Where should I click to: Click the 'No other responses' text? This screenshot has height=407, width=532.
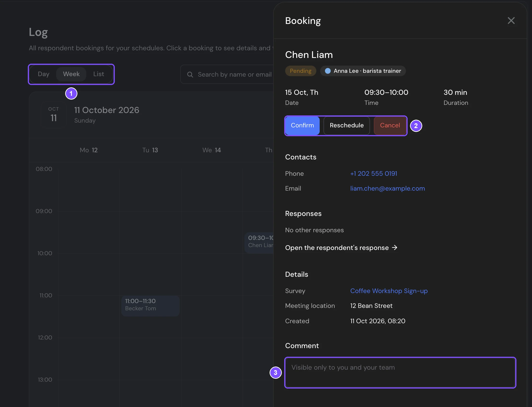[314, 230]
